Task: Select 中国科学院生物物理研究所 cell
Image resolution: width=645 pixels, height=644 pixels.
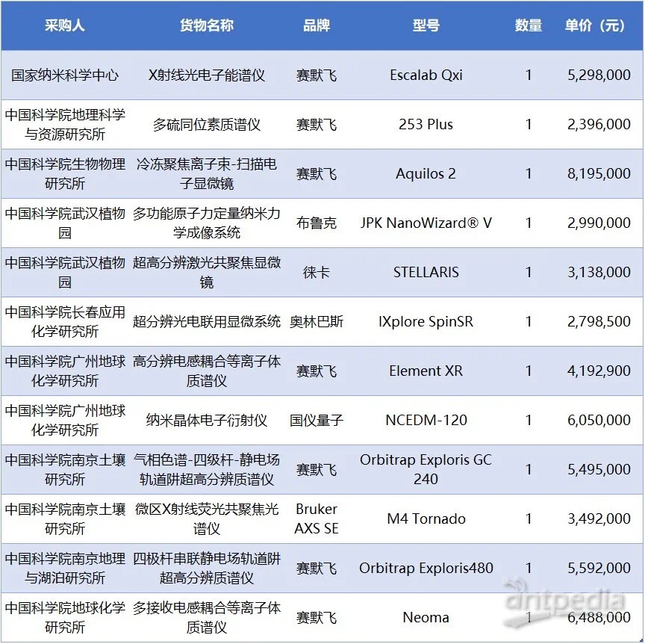Action: (65, 174)
